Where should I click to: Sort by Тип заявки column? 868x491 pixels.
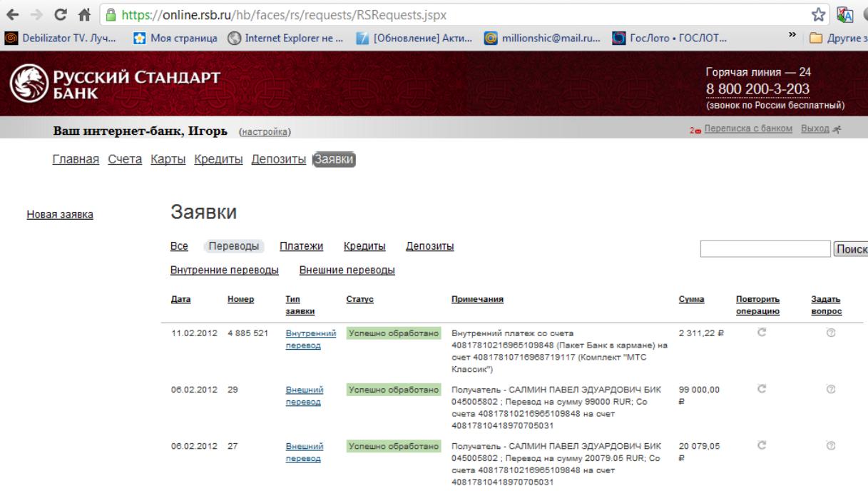[x=300, y=305]
